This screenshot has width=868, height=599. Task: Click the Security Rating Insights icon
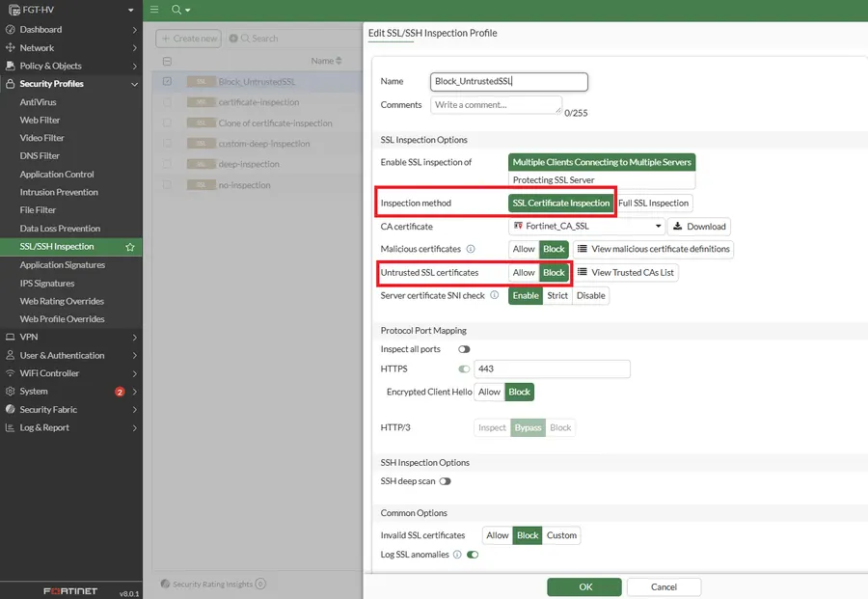coord(165,584)
